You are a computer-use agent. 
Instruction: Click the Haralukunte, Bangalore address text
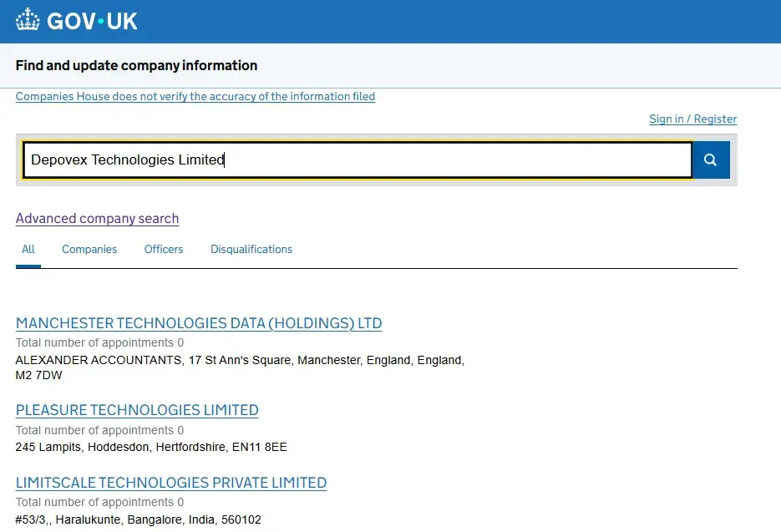138,519
